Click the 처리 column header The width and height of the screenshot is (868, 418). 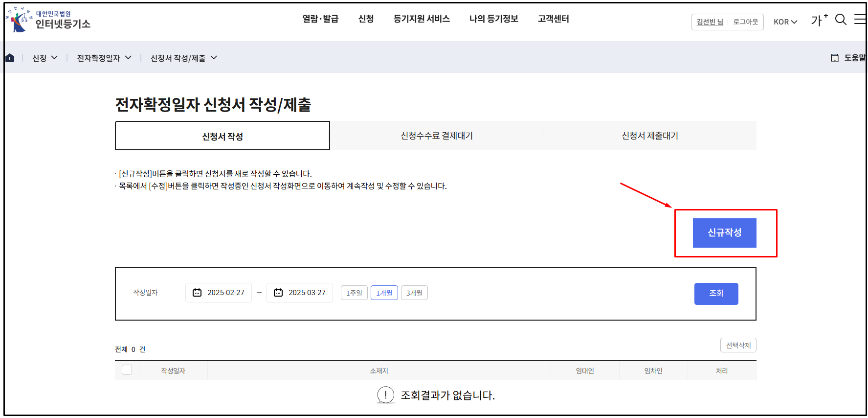722,371
